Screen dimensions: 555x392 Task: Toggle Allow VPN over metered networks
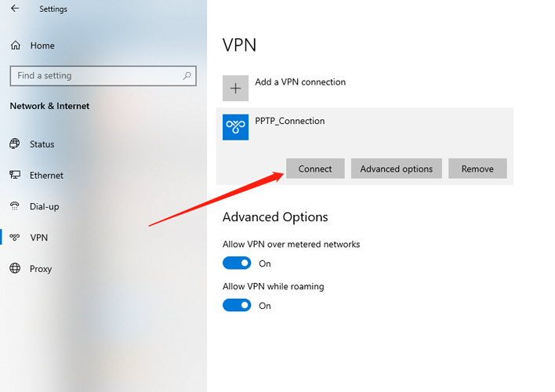(237, 263)
